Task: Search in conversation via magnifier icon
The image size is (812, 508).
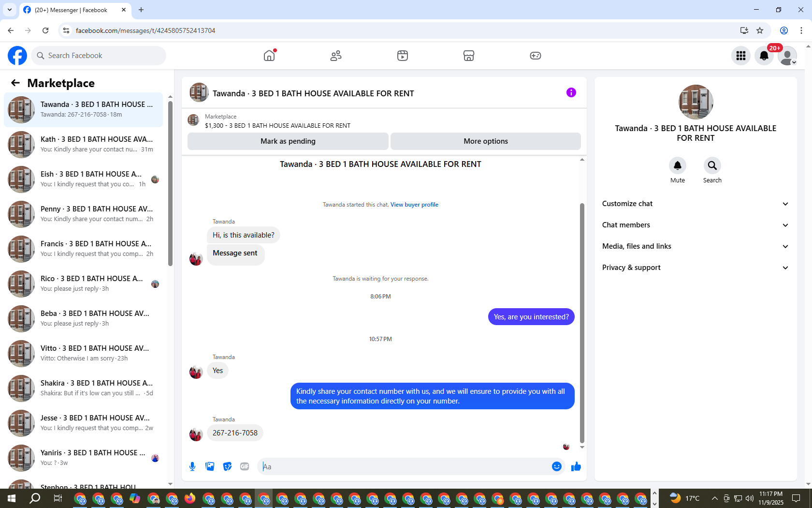Action: point(712,165)
